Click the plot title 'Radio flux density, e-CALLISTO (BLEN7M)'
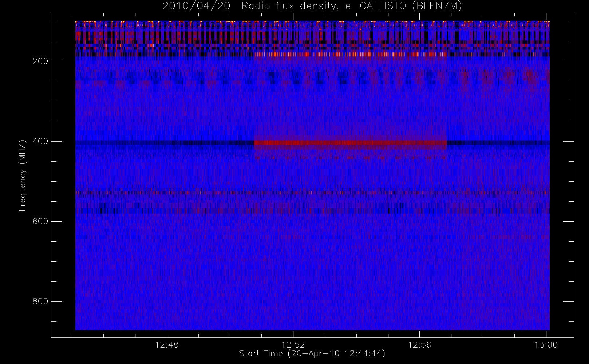 [352, 6]
